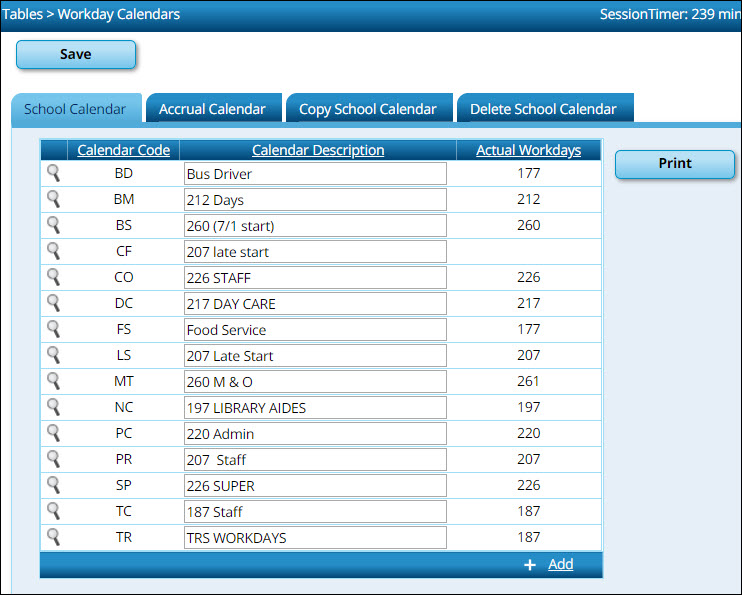Screen dimensions: 742x595
Task: Edit the 197 LIBRARY AIDES description field
Action: pyautogui.click(x=315, y=408)
